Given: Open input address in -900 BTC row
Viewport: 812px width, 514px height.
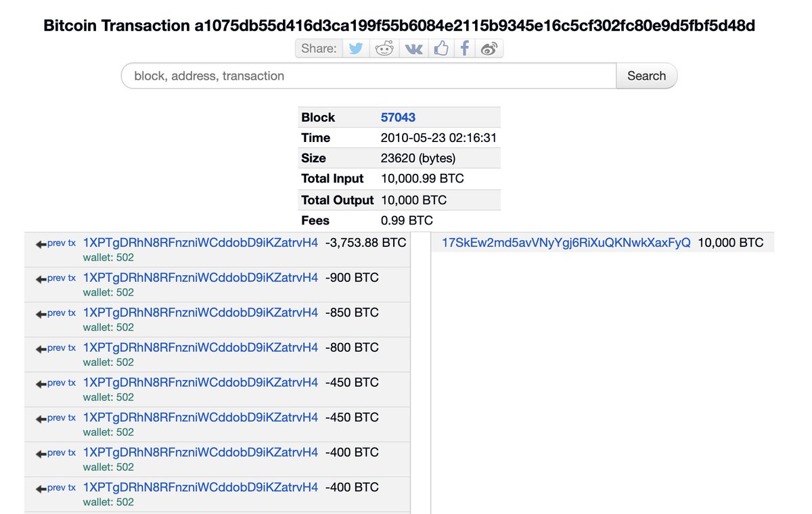Looking at the screenshot, I should click(x=200, y=278).
